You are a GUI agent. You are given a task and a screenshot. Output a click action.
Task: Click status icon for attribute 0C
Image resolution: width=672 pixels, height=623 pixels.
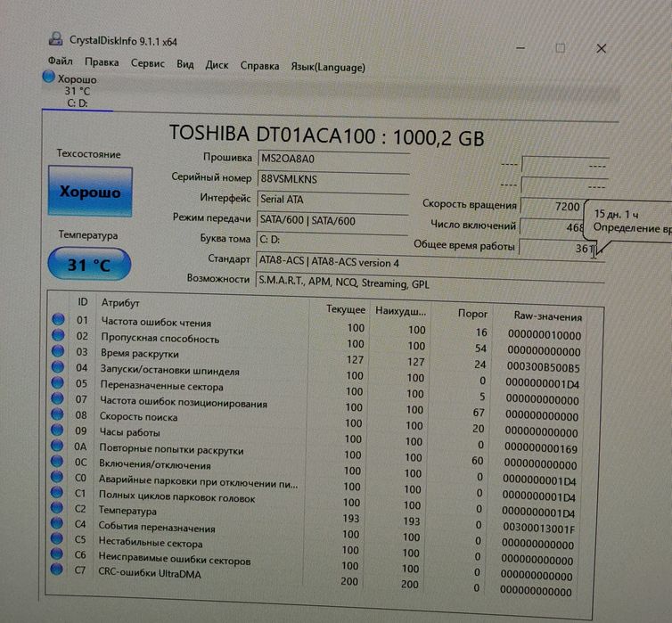[x=56, y=461]
